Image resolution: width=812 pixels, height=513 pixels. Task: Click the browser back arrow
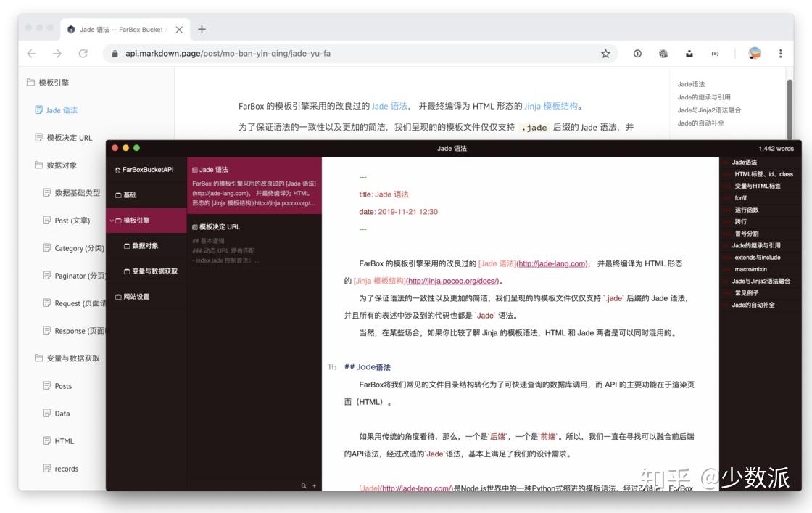click(32, 54)
